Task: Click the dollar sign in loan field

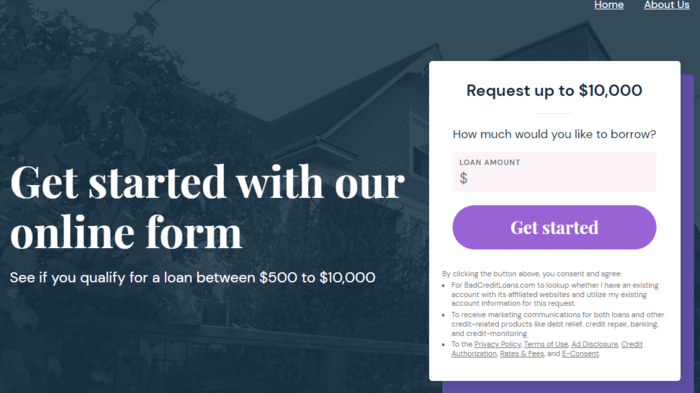Action: [463, 178]
